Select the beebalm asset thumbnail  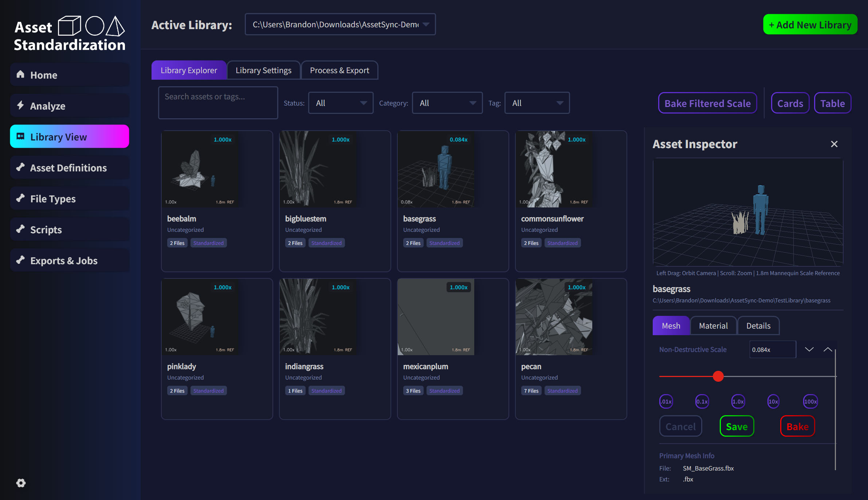pos(200,170)
